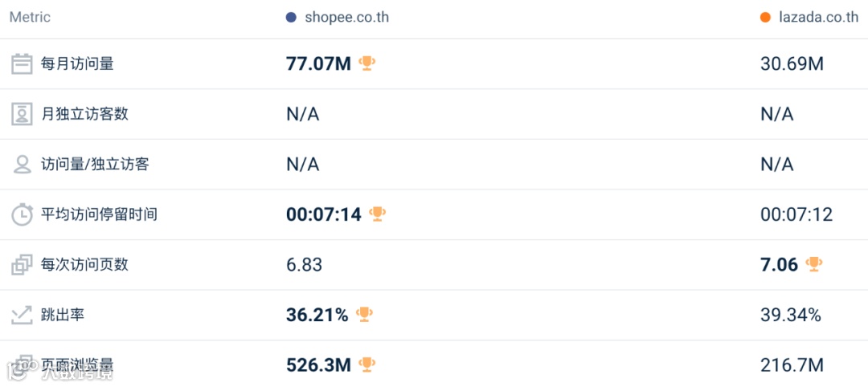Click the 36.21% bounce rate value

317,315
